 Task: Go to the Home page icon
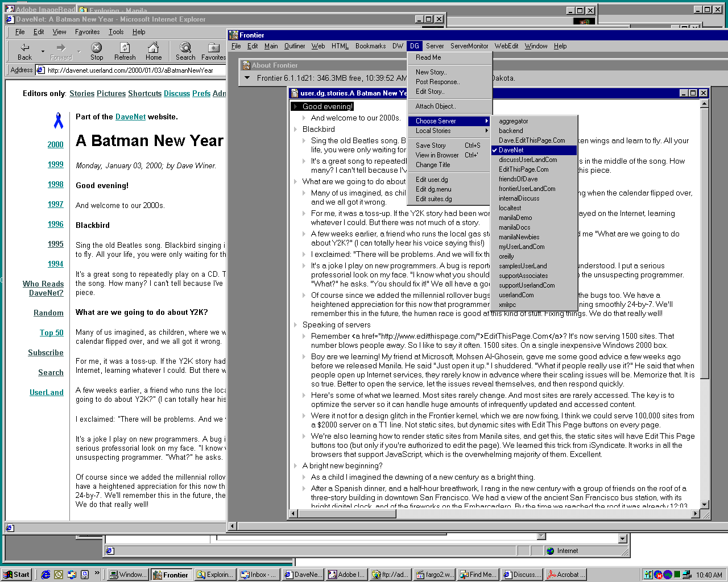click(x=153, y=48)
